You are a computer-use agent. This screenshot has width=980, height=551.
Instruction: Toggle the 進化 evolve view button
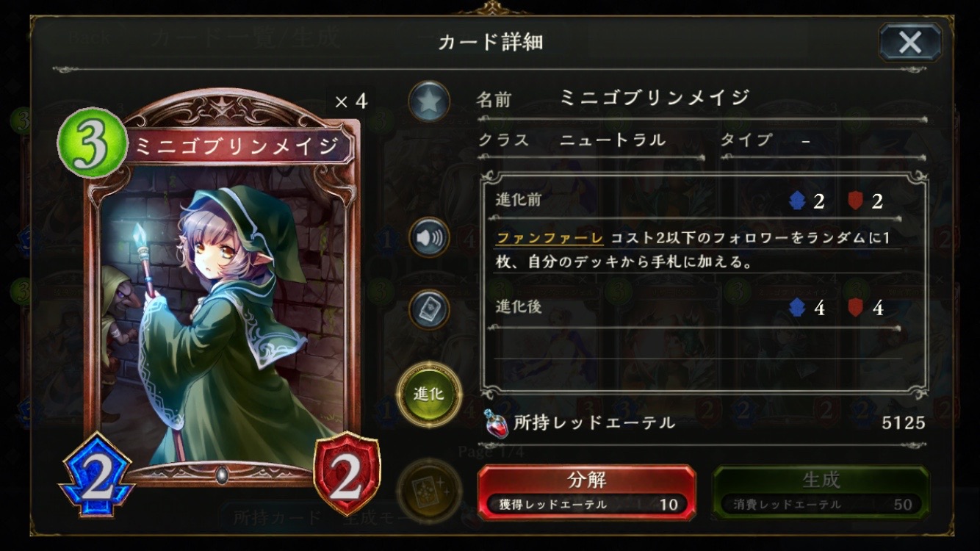pos(429,394)
